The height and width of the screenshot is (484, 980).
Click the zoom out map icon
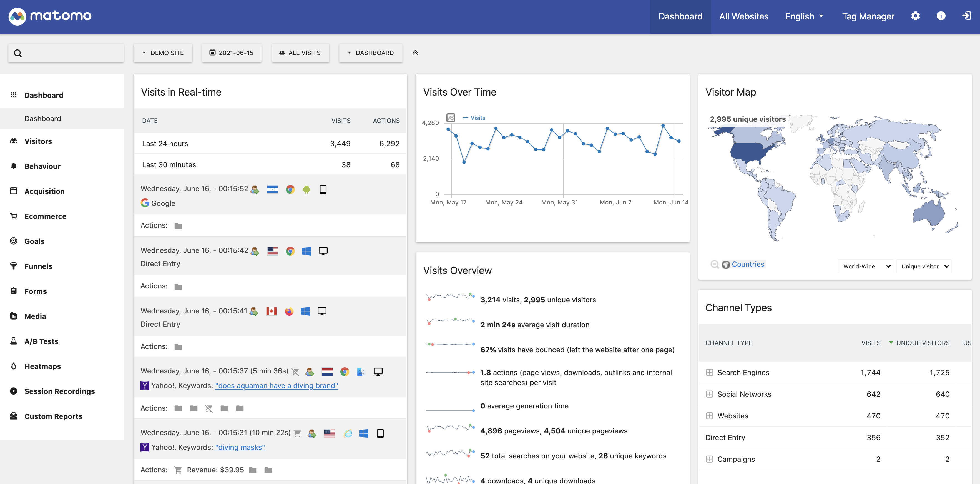715,264
